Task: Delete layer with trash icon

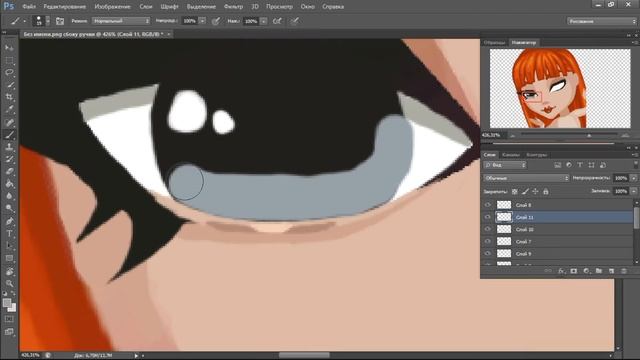Action: tap(624, 271)
